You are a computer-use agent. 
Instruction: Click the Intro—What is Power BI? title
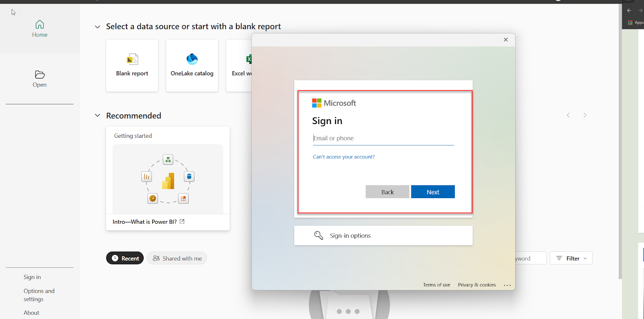pos(144,222)
